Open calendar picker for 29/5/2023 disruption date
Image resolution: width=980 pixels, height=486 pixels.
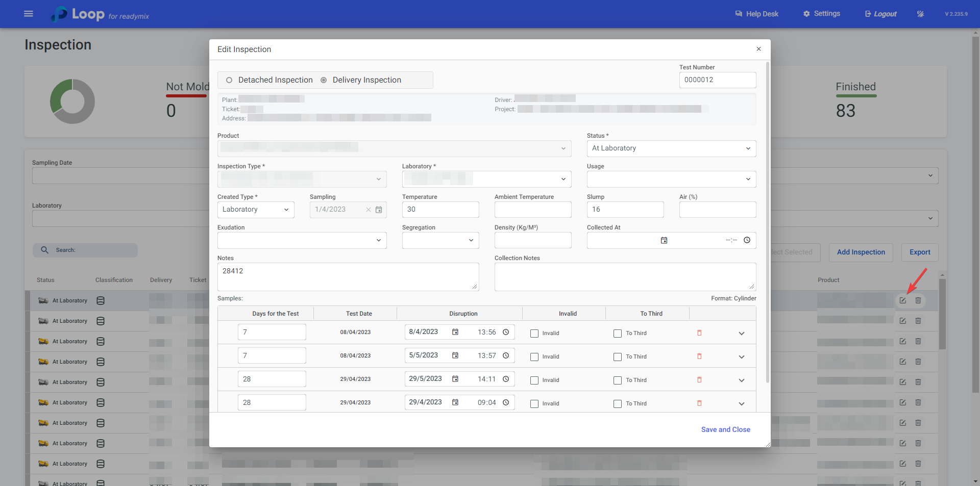point(455,379)
